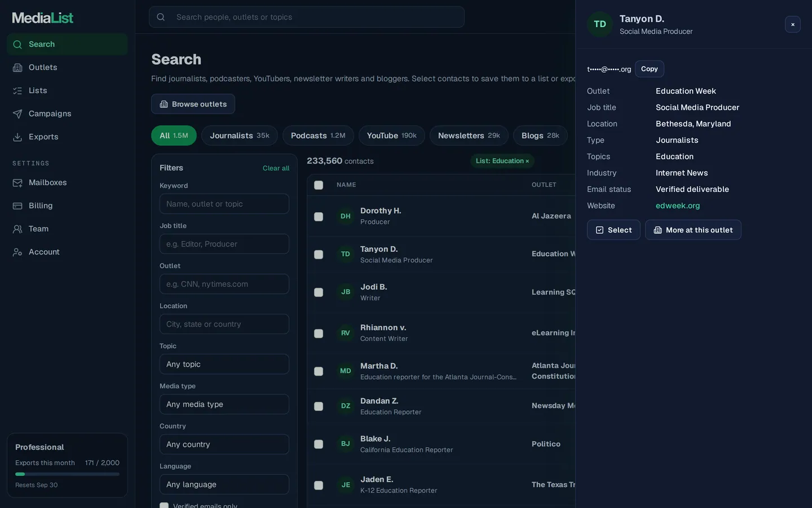This screenshot has width=812, height=508.
Task: Click the TD avatar in Tanyon D. row
Action: tap(346, 254)
